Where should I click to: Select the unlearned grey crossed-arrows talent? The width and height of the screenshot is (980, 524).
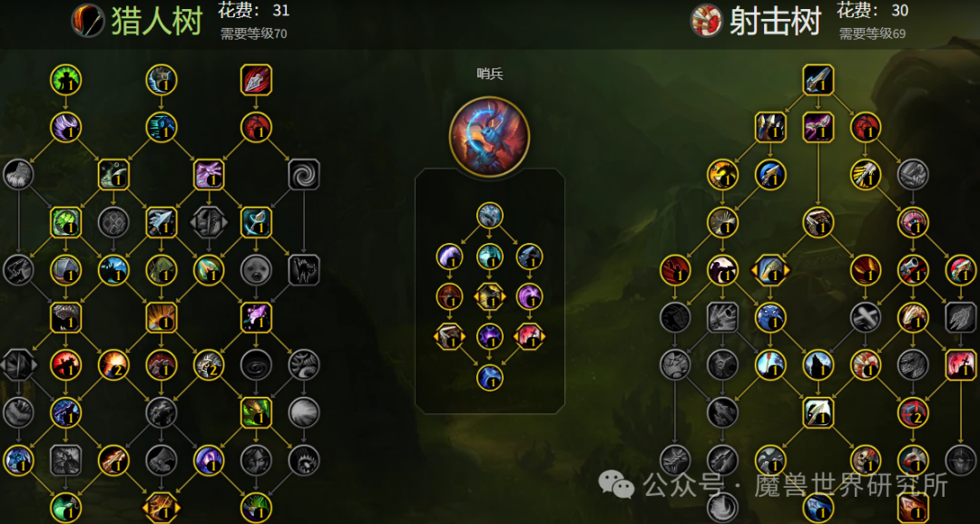[866, 317]
